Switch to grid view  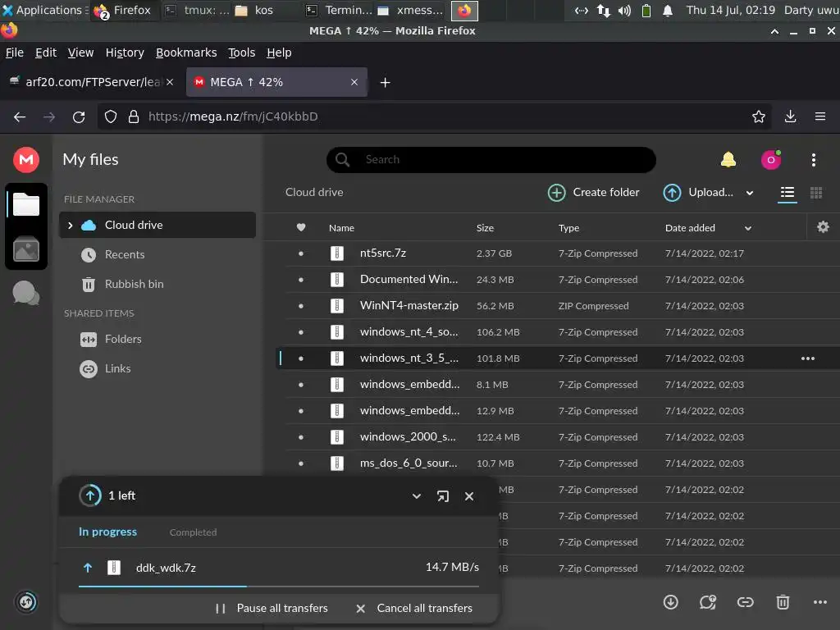(x=816, y=192)
